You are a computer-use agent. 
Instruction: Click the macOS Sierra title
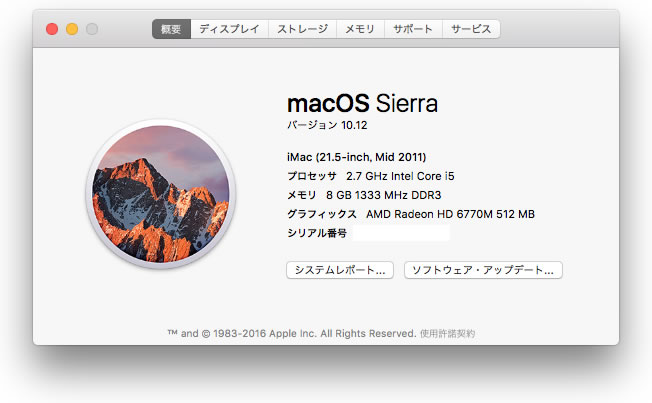pos(362,103)
